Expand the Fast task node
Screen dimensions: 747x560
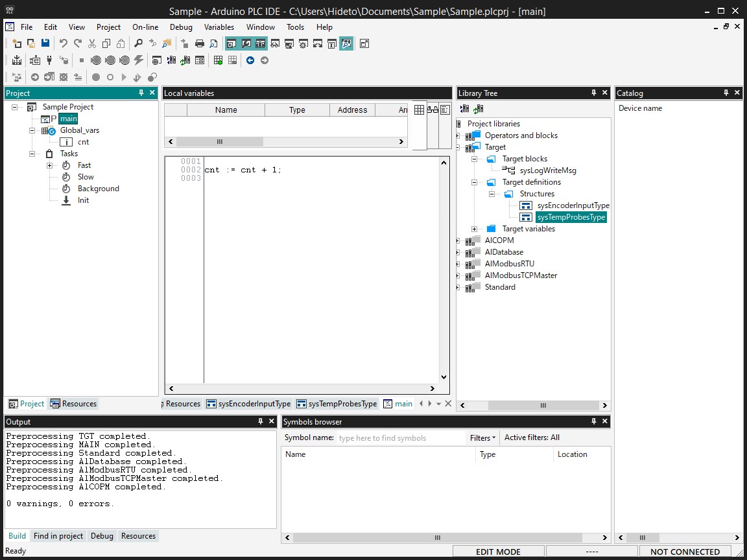point(50,165)
